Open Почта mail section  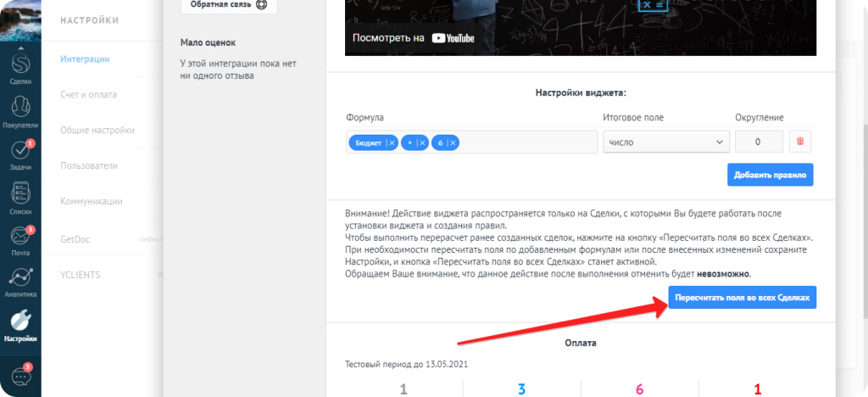click(20, 240)
